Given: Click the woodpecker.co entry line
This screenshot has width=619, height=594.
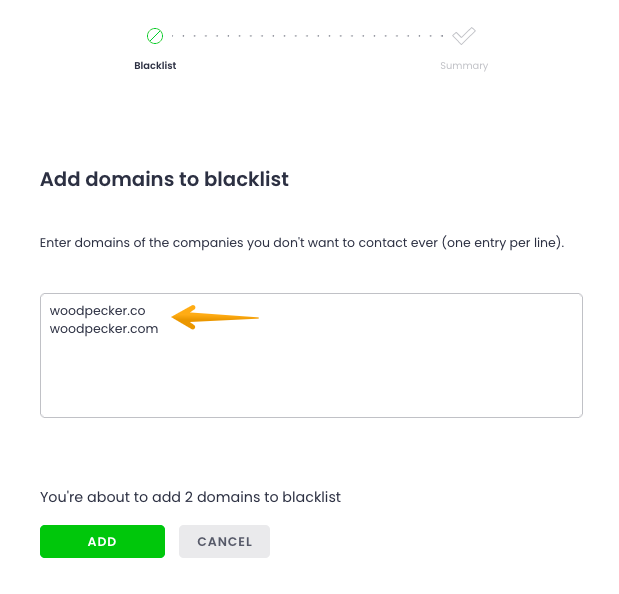Looking at the screenshot, I should pyautogui.click(x=98, y=311).
